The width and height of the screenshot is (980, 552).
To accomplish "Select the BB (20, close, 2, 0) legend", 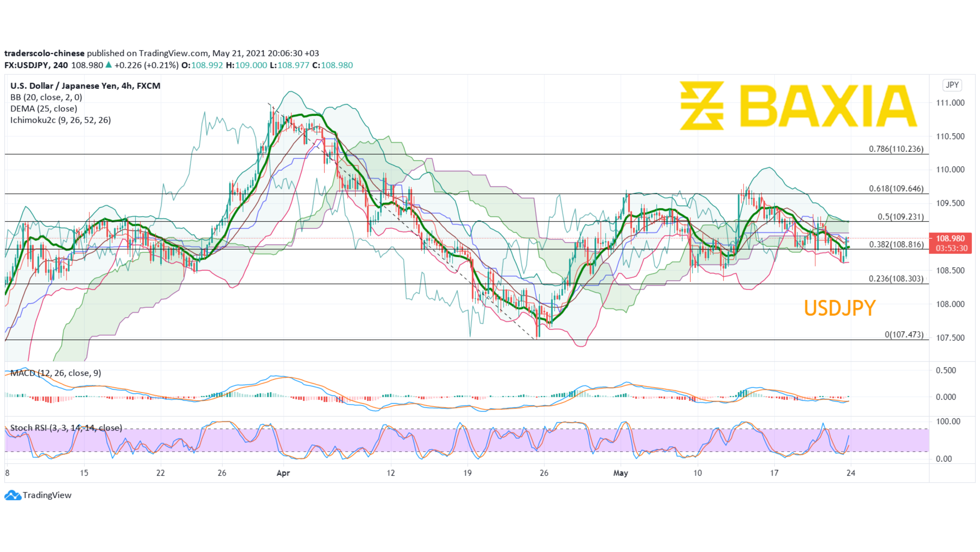I will tap(46, 97).
